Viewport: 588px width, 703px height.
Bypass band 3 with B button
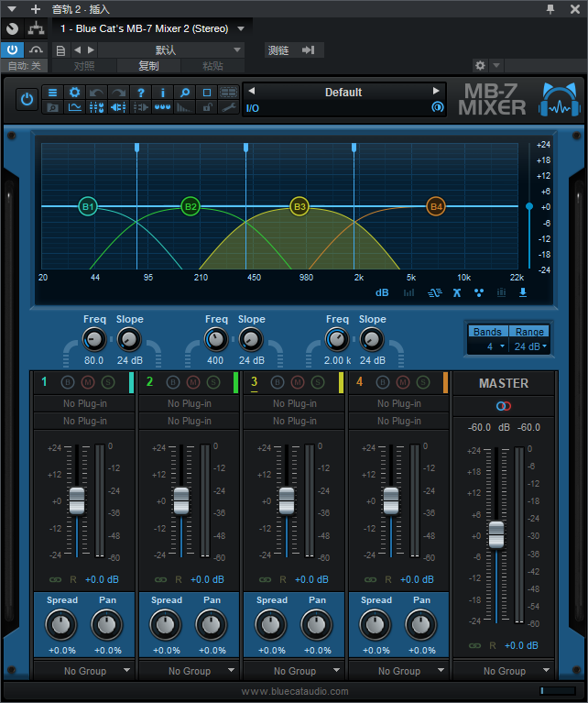click(278, 382)
